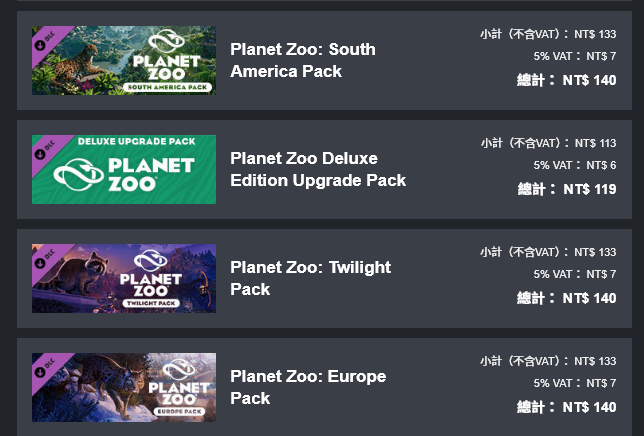Open Planet Zoo: South America Pack title
Screen dimensions: 644x436
click(x=303, y=60)
